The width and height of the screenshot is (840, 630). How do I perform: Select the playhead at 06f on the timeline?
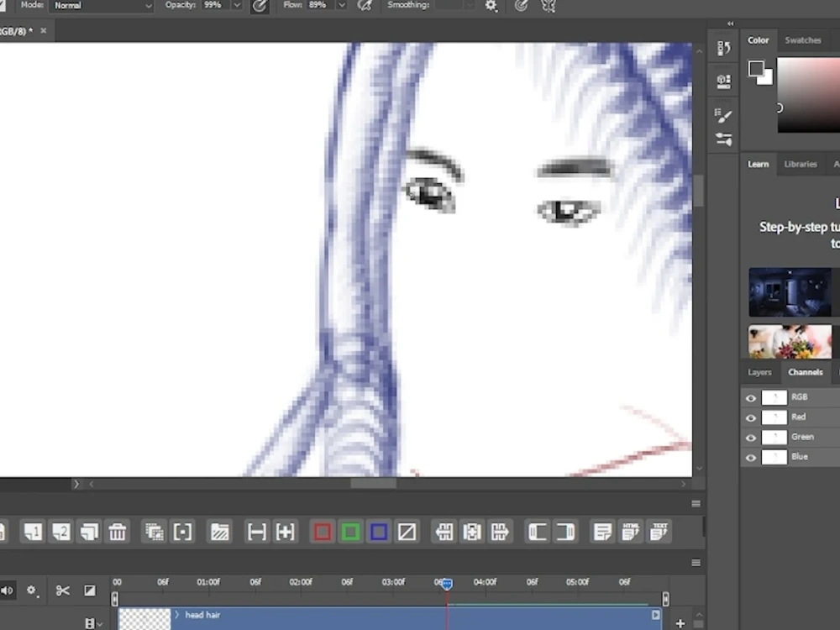(x=445, y=583)
